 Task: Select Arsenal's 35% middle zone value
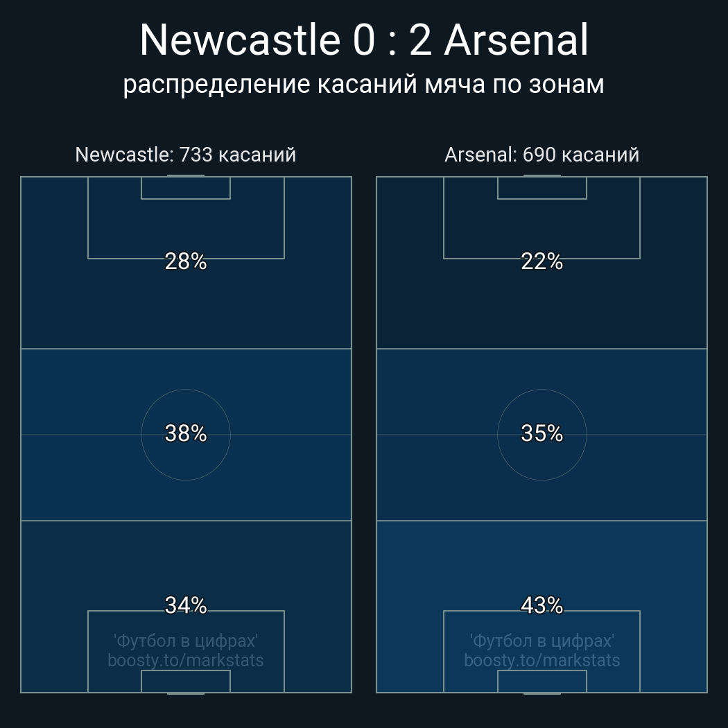click(541, 433)
